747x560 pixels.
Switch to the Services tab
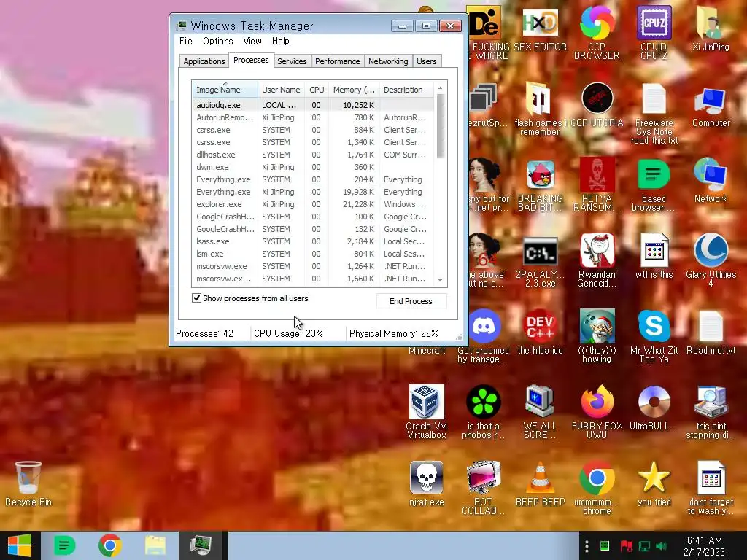292,61
